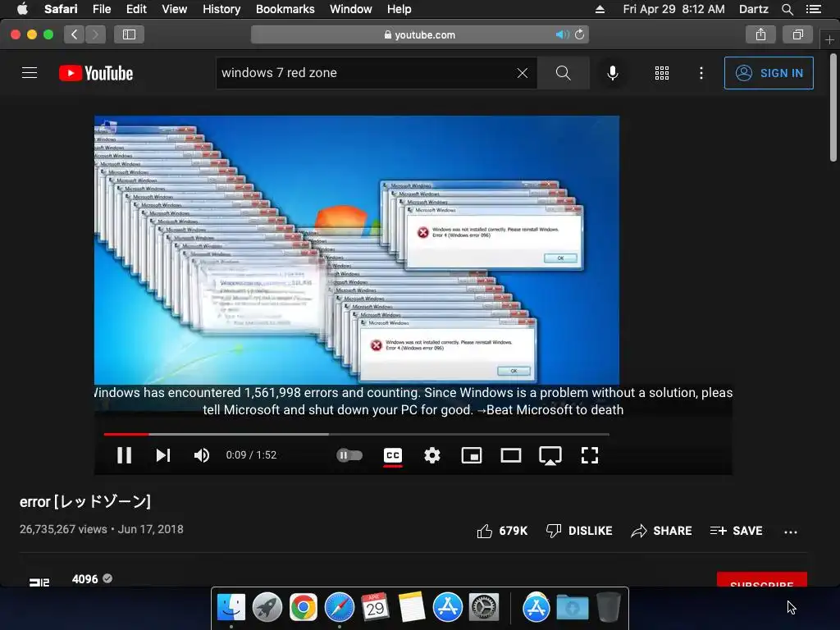Viewport: 840px width, 630px height.
Task: Open Launchpad from the Dock
Action: click(267, 608)
